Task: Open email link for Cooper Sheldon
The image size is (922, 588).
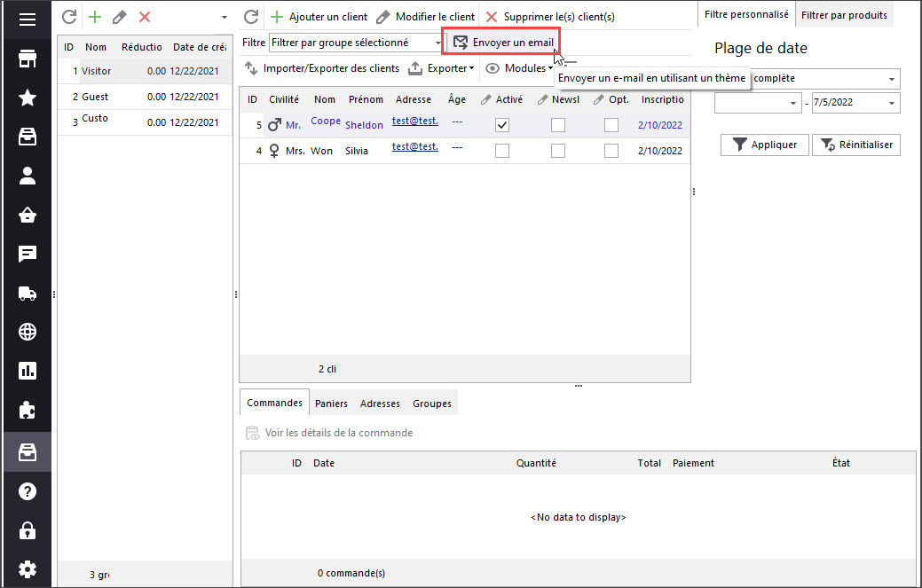Action: (x=415, y=121)
